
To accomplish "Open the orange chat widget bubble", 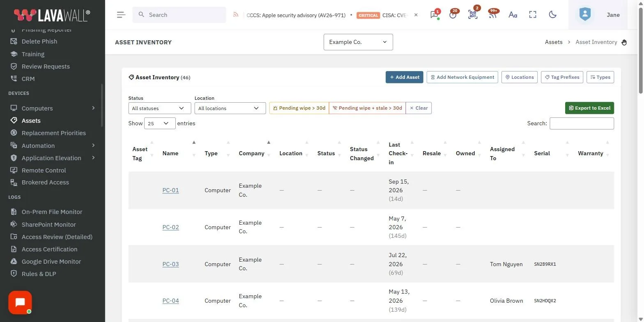I will 20,303.
